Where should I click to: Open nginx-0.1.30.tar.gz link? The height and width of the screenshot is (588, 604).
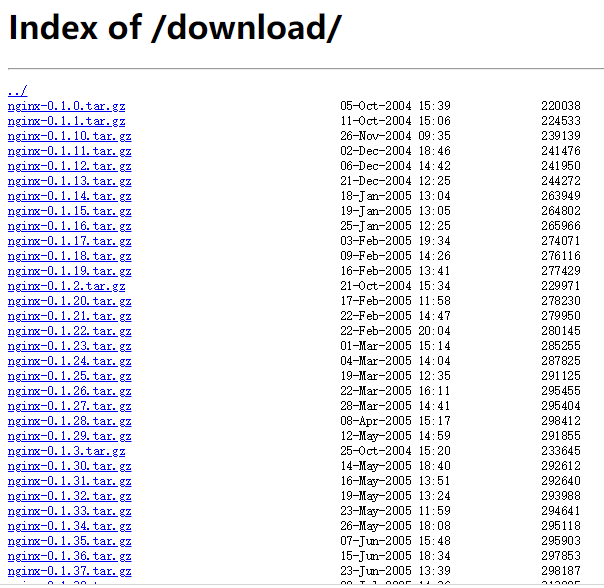pyautogui.click(x=69, y=467)
